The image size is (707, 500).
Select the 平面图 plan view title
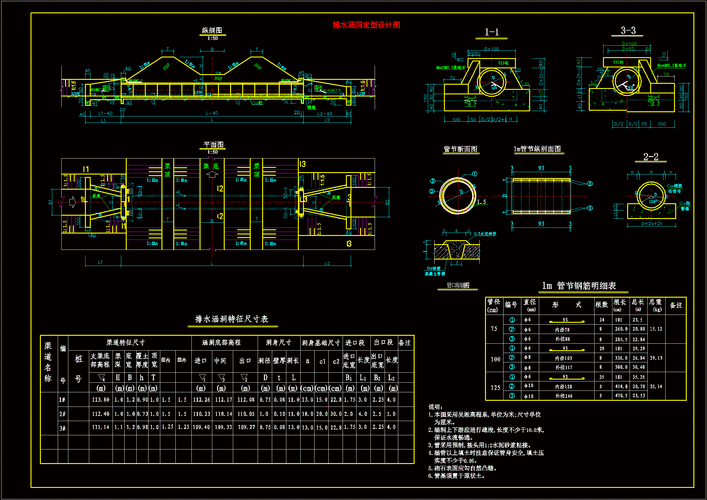point(211,144)
